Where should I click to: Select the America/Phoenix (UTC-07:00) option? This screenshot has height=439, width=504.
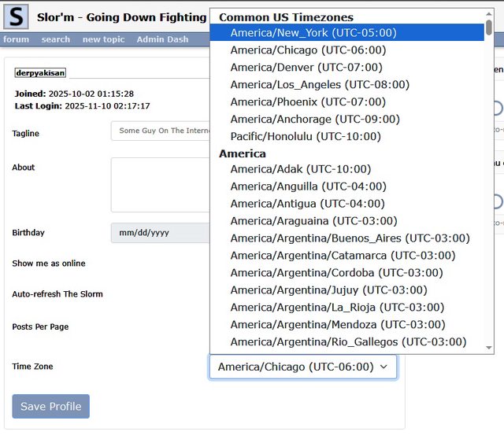[x=308, y=101]
